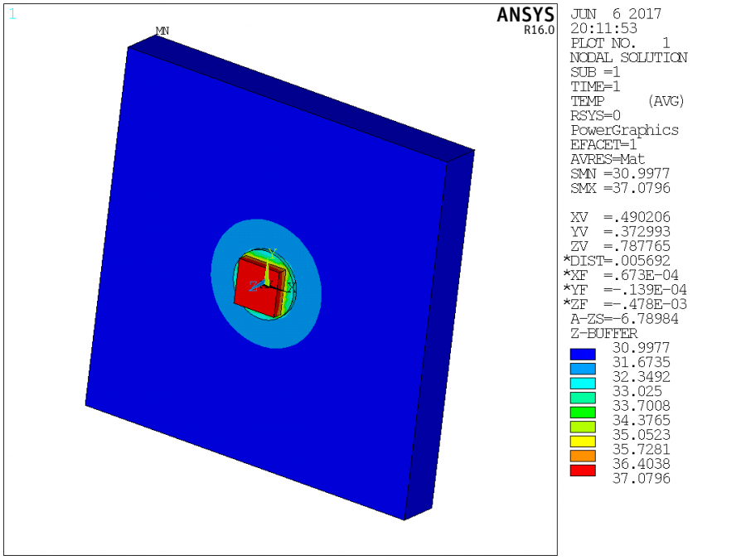Click the red hot chip square
Screen dimensions: 746x560
[x=254, y=287]
